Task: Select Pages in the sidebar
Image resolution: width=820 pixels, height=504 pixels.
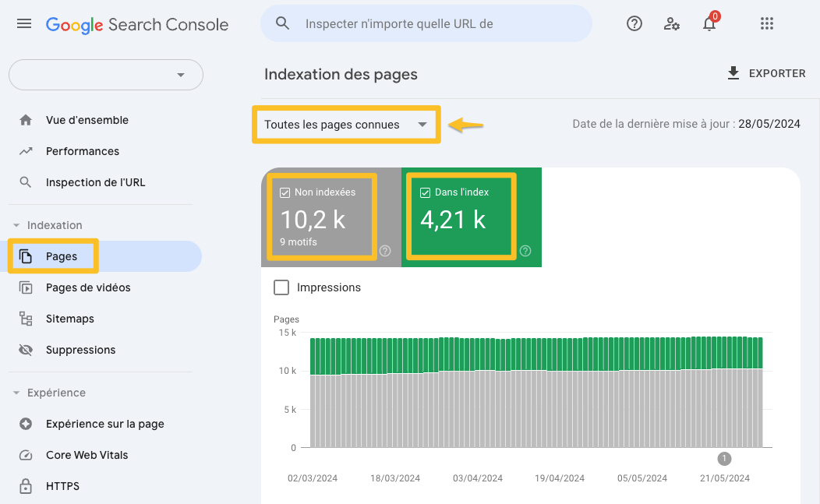Action: pos(62,256)
